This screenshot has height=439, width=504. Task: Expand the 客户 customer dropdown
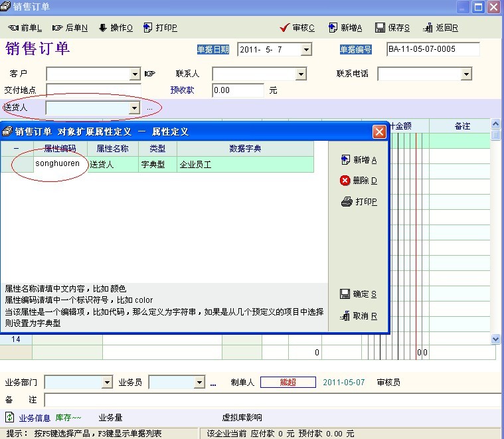(135, 74)
